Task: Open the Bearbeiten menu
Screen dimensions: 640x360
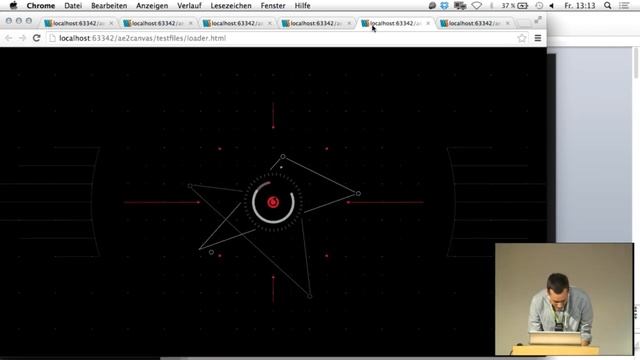Action: [x=109, y=5]
